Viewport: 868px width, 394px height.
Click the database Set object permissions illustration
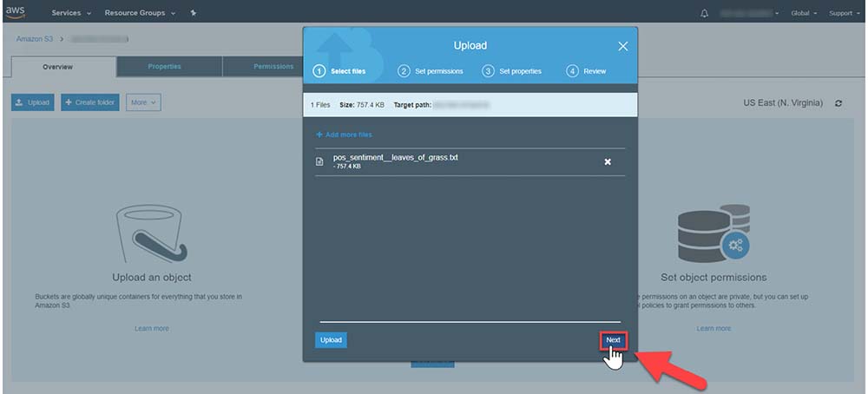coord(713,233)
